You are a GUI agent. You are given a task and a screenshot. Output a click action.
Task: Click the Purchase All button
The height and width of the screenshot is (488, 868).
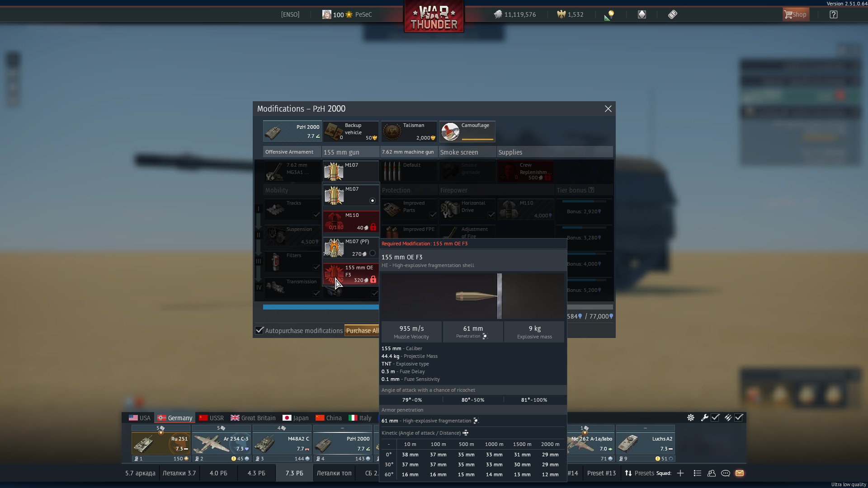click(x=362, y=331)
